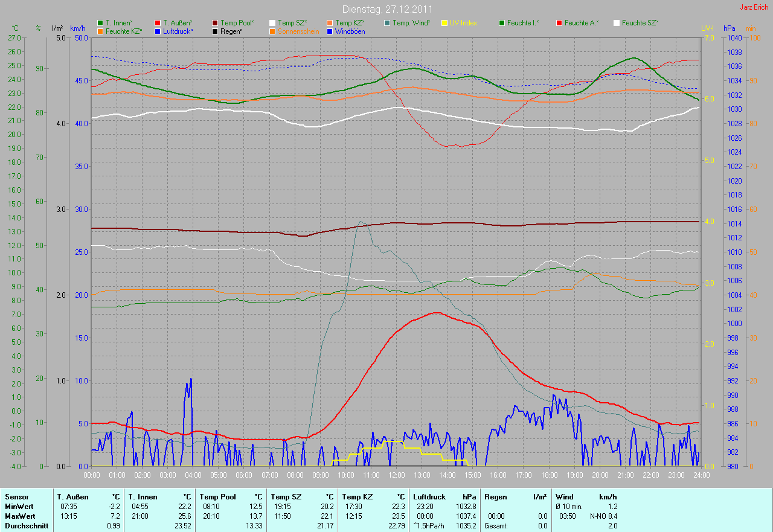Click the hPa axis unit header
This screenshot has height=532, width=773.
click(x=730, y=28)
